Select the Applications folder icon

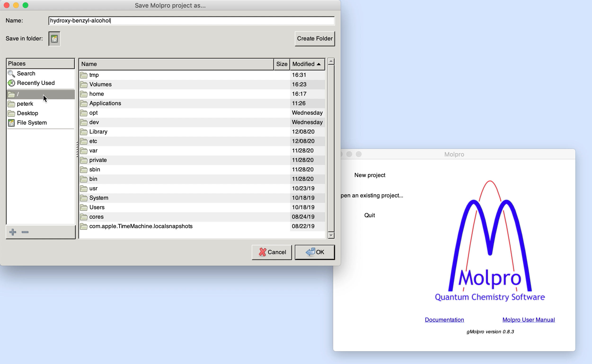[84, 104]
